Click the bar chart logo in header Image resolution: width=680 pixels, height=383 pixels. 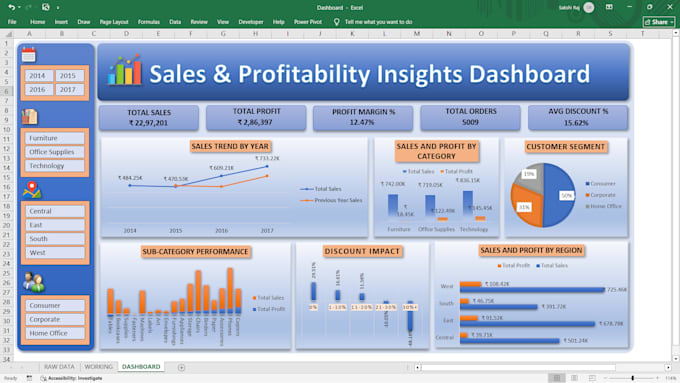[x=124, y=70]
